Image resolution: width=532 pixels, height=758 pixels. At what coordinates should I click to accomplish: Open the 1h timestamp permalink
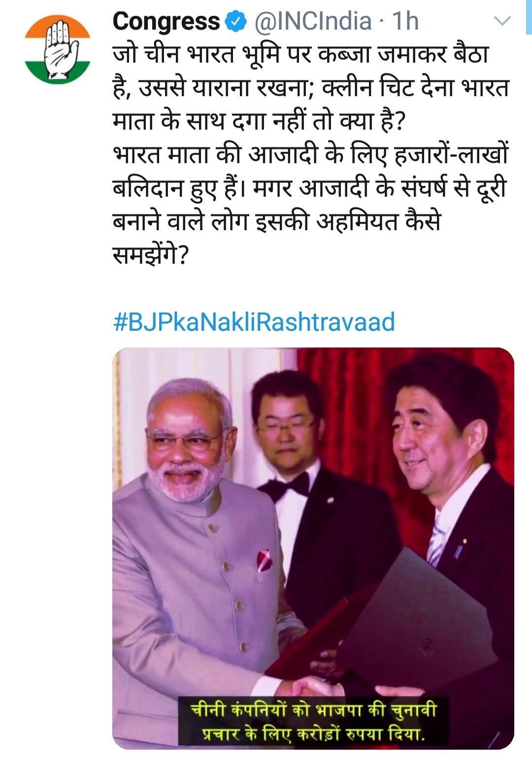[x=405, y=21]
